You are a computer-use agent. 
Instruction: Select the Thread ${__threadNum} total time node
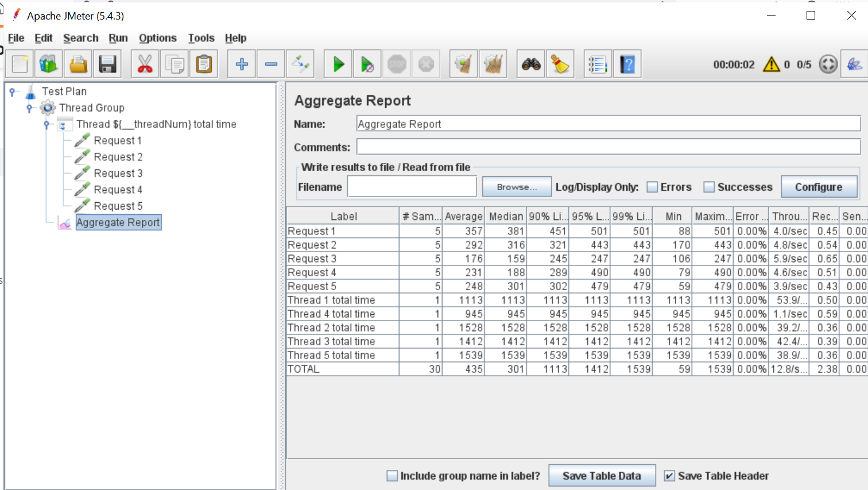point(156,124)
